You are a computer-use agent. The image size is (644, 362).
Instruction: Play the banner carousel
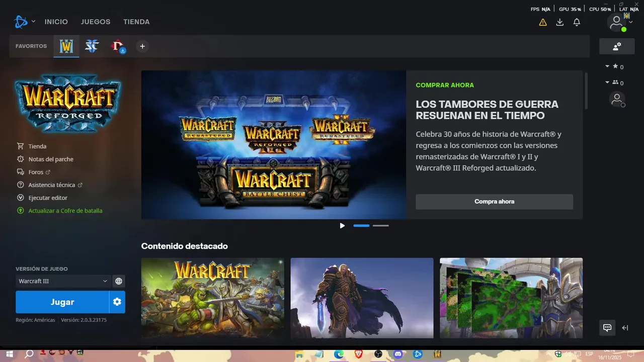point(342,226)
